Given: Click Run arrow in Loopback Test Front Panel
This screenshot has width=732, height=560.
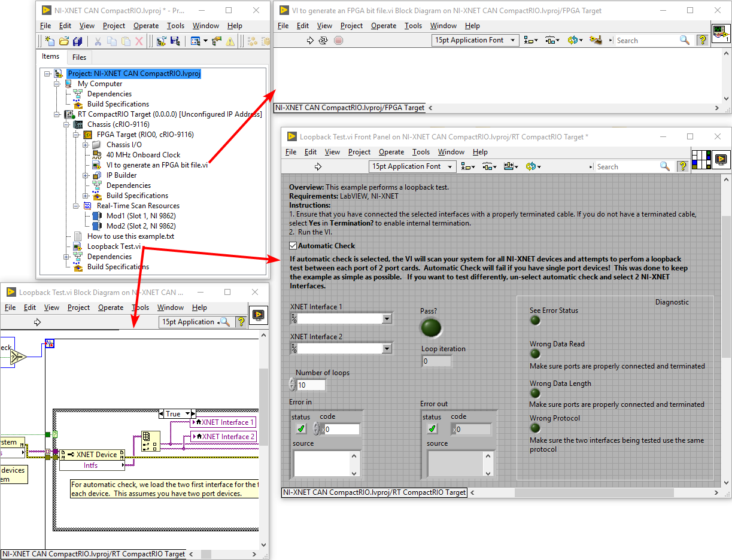Looking at the screenshot, I should click(x=318, y=166).
